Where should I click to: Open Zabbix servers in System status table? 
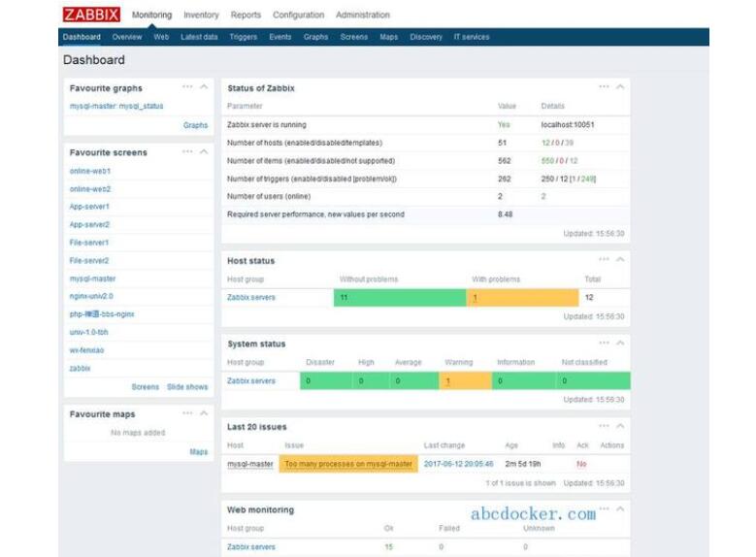[250, 381]
